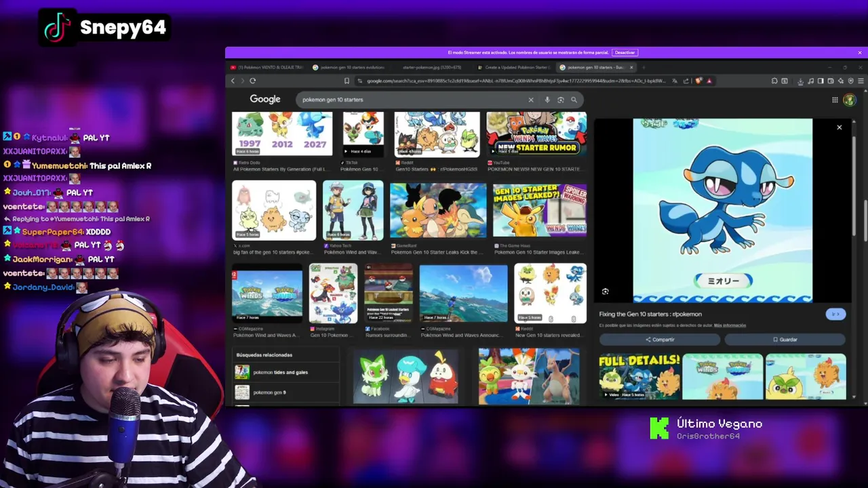Image resolution: width=868 pixels, height=488 pixels.
Task: Open the TikTok 'Pokémon Gen 10' thumbnail
Action: point(363,134)
